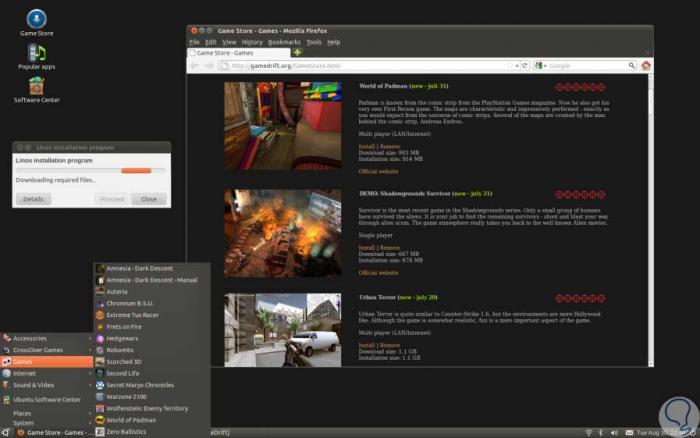700x438 pixels.
Task: Open Firefox Help menu
Action: pos(334,42)
